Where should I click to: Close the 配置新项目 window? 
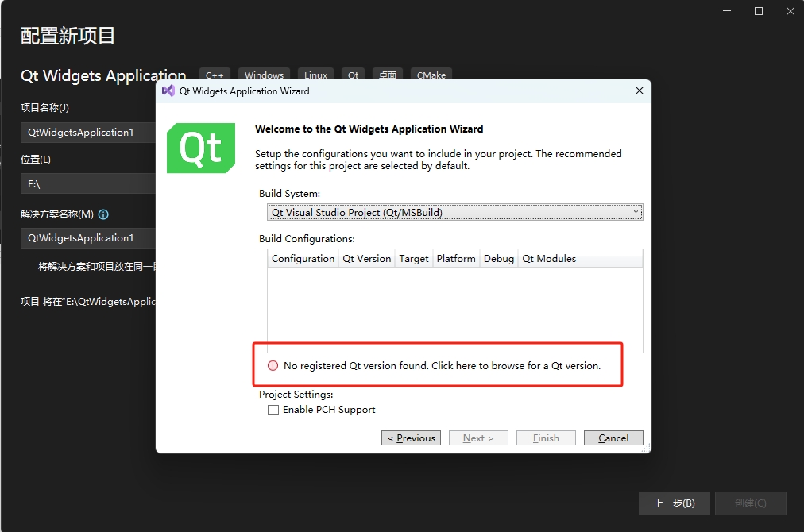(790, 11)
